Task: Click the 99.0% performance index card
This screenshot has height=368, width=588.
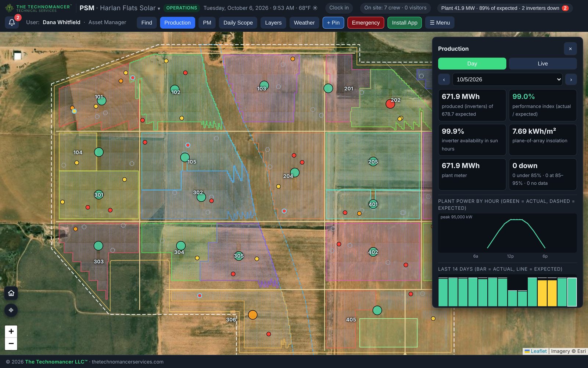Action: point(542,105)
